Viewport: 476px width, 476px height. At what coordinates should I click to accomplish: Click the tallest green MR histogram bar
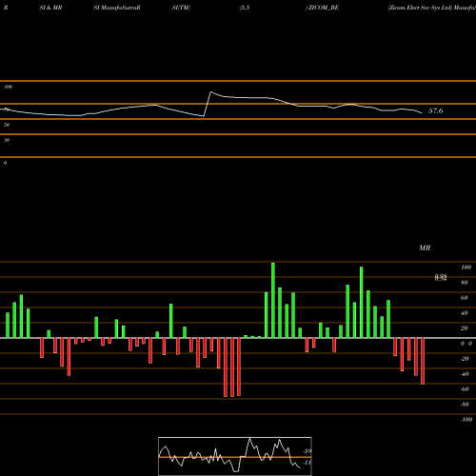[x=273, y=300]
